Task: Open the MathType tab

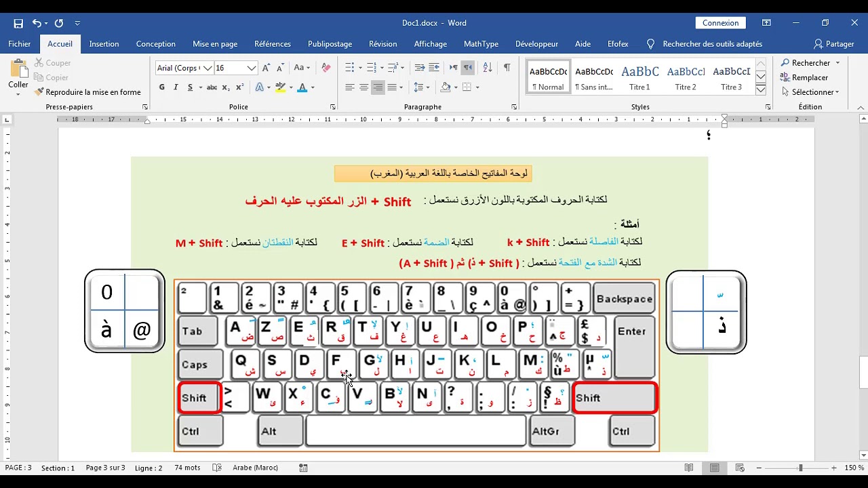Action: click(481, 44)
